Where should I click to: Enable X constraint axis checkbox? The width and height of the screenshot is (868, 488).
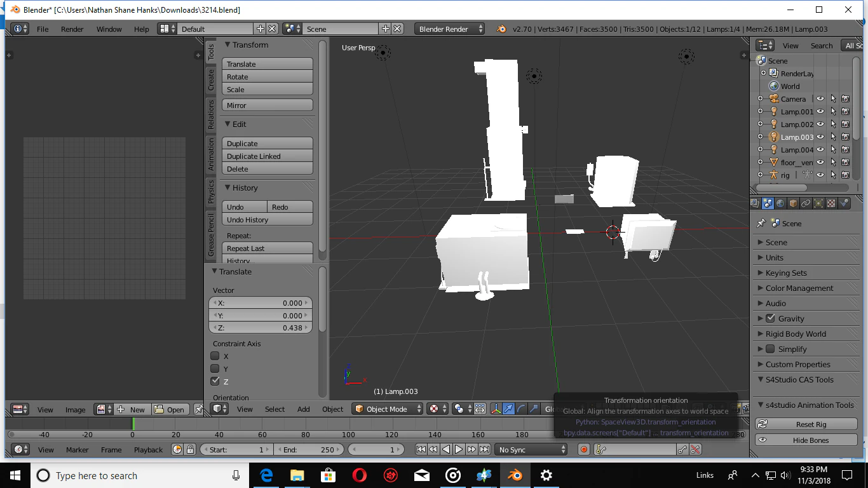click(215, 356)
